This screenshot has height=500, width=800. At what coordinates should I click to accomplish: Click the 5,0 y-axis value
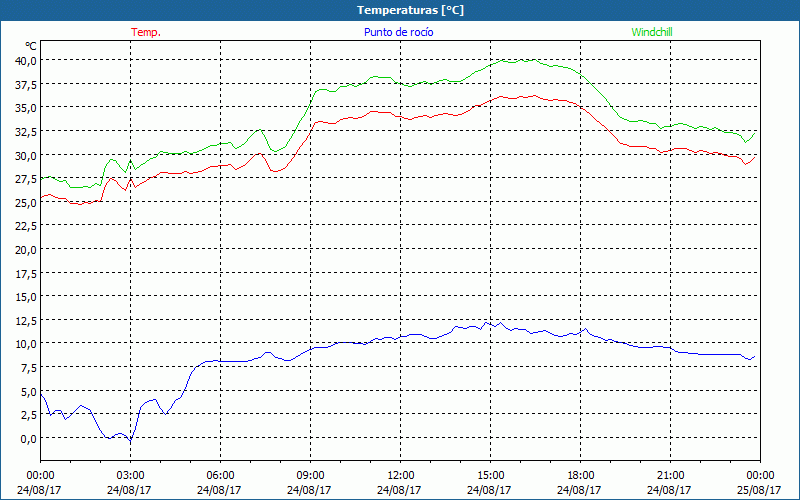pos(29,392)
